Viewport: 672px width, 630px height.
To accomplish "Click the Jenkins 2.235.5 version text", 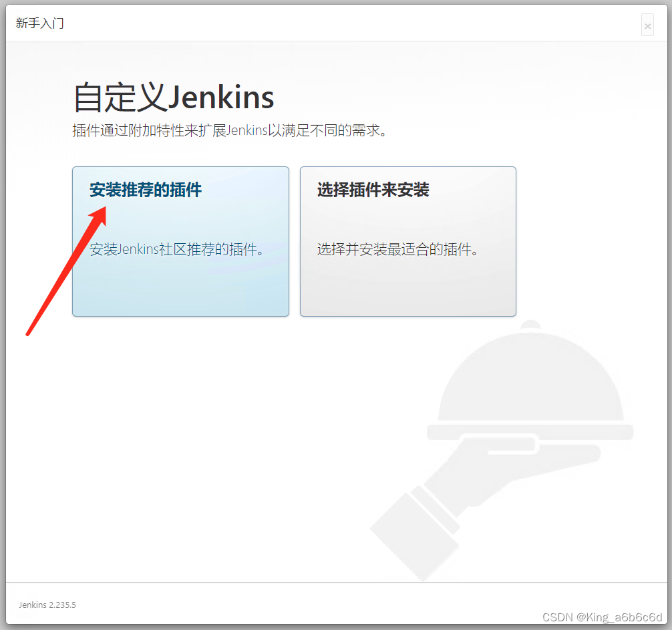I will [x=47, y=605].
